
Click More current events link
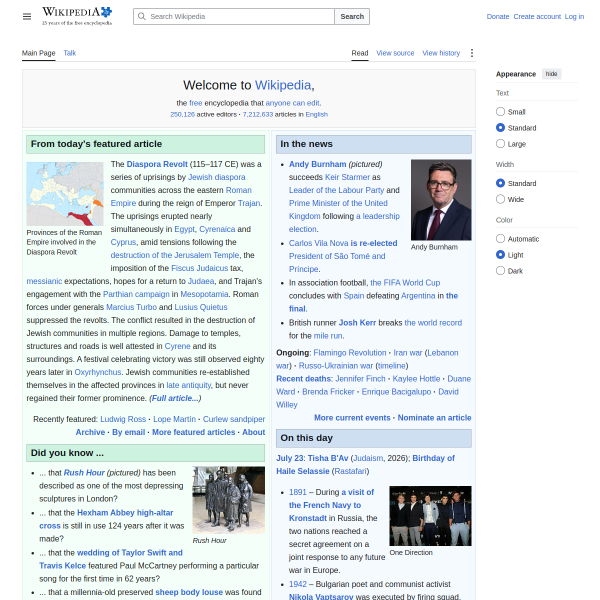(x=352, y=418)
